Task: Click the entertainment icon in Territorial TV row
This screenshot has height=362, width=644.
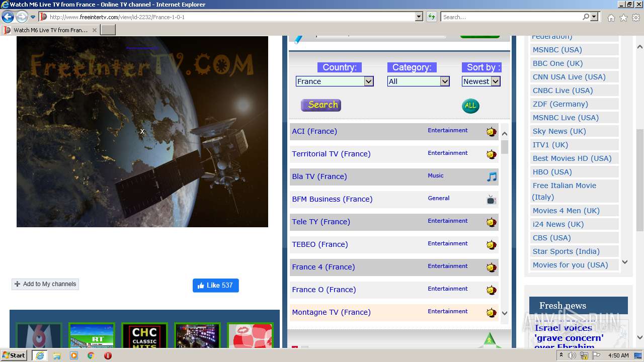Action: (491, 154)
